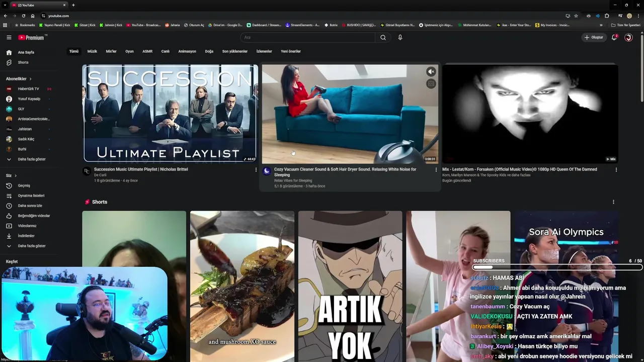Open Daha sonra izle list
Viewport: 644px width, 362px height.
click(30, 206)
